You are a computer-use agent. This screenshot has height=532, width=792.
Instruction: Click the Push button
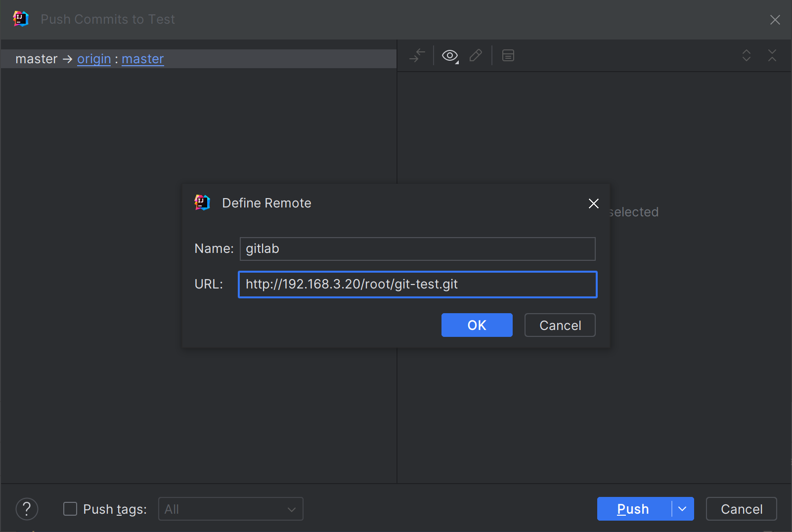click(633, 509)
